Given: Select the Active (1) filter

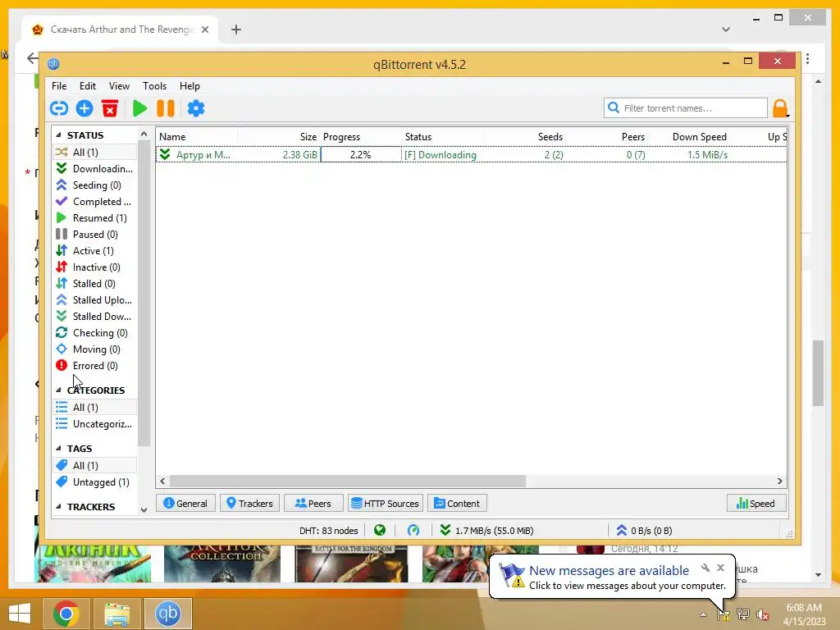Looking at the screenshot, I should [95, 251].
